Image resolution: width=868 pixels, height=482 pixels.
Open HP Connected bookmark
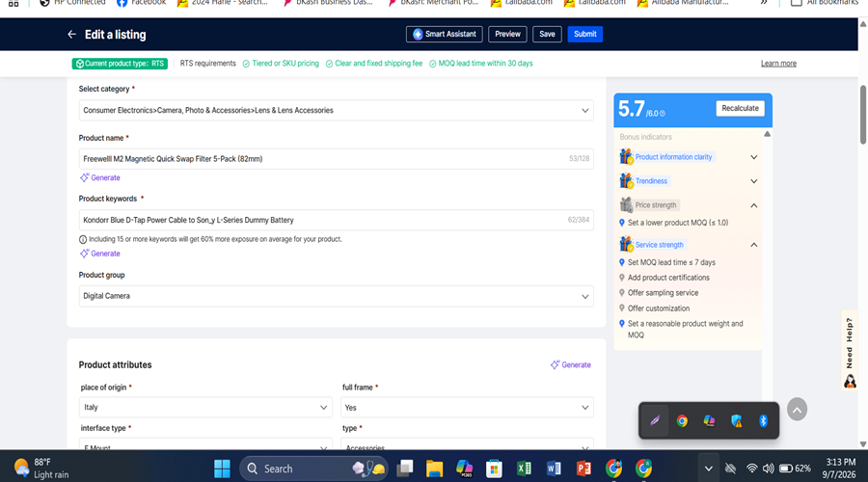[x=72, y=3]
